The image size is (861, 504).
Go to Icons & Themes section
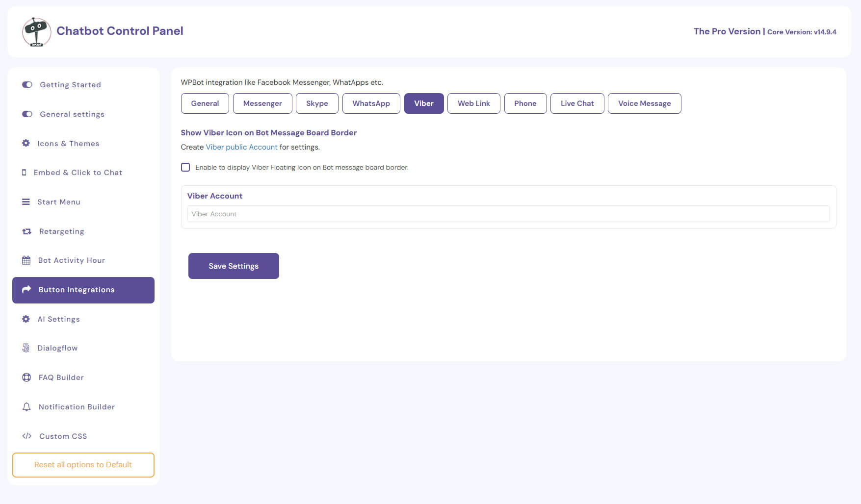point(83,143)
